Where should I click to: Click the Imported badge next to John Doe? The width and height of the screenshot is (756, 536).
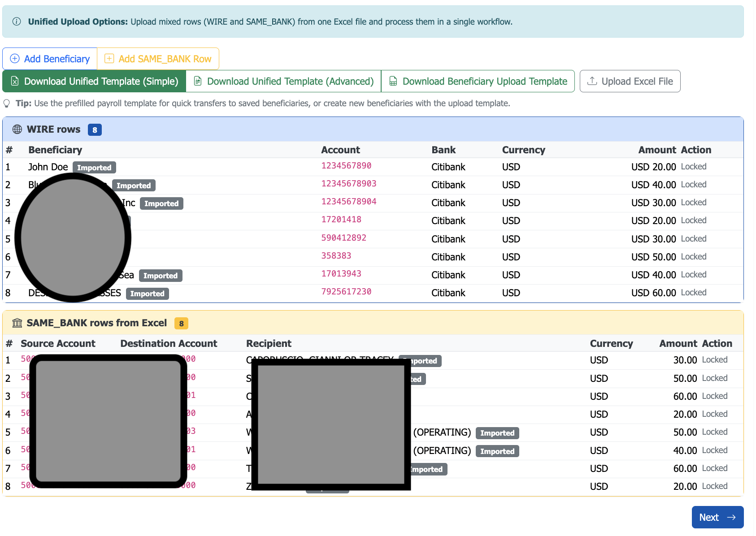[94, 168]
